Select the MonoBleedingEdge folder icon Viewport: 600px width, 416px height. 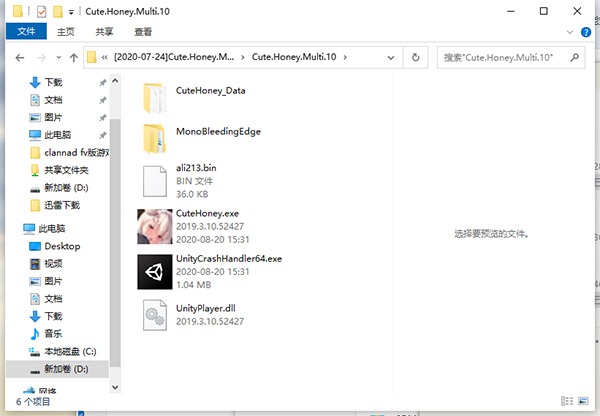click(x=155, y=139)
